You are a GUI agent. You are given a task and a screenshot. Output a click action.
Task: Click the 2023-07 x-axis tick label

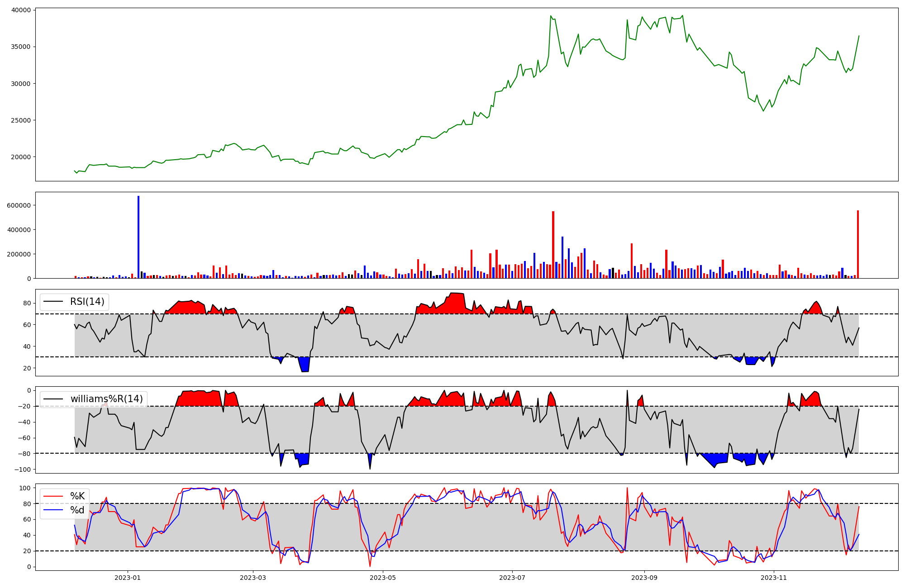(512, 578)
